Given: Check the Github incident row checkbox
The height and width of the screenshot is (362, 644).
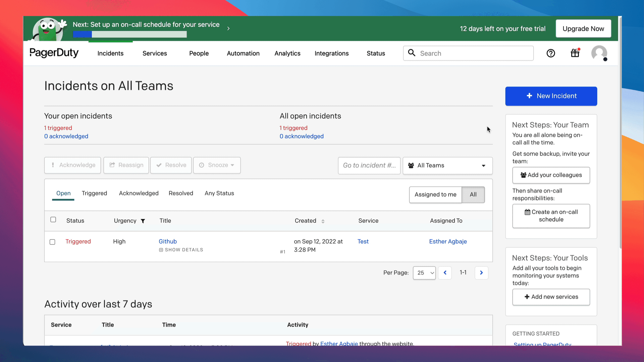Looking at the screenshot, I should (x=52, y=242).
